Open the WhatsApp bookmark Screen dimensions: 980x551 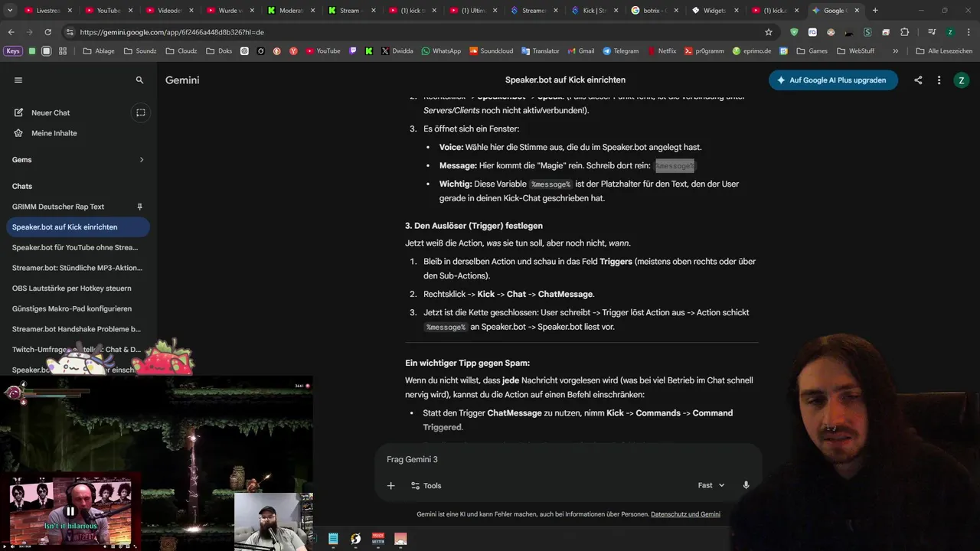click(x=441, y=51)
